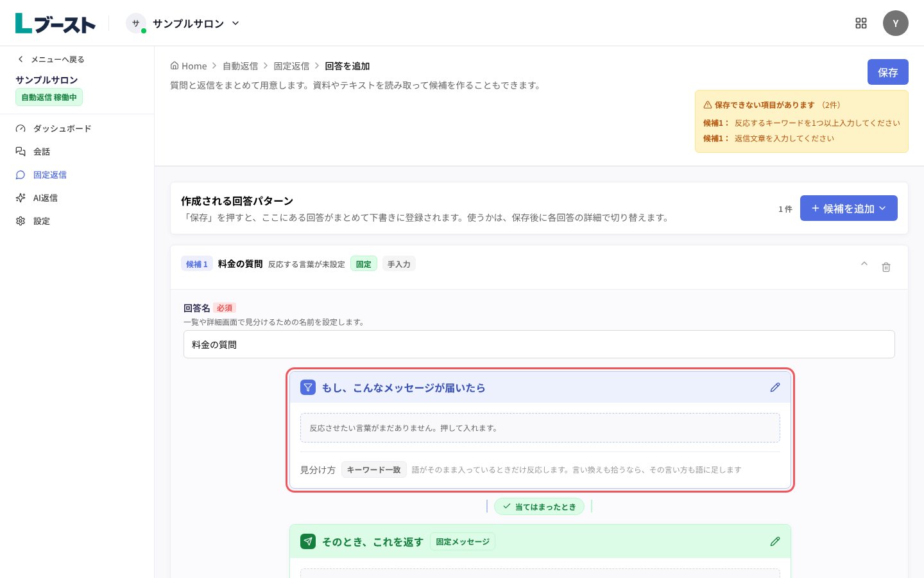Click the 作成される回答パターン heading
The height and width of the screenshot is (578, 924).
(237, 201)
